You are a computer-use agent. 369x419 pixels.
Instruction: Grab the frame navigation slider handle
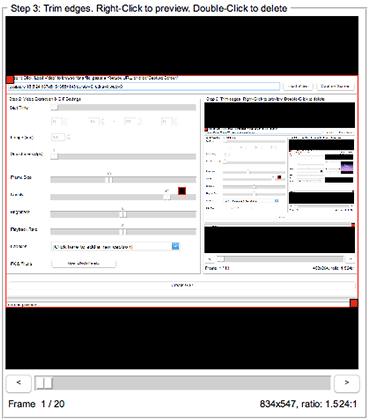pyautogui.click(x=44, y=383)
